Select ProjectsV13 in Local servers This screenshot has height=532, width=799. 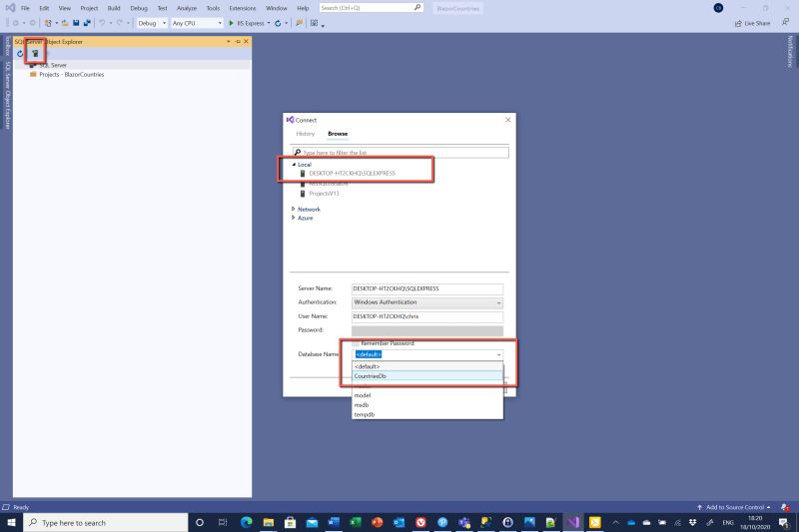(324, 194)
